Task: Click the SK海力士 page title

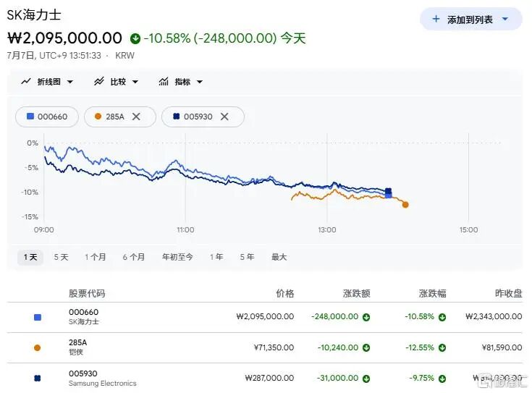Action: click(x=34, y=15)
